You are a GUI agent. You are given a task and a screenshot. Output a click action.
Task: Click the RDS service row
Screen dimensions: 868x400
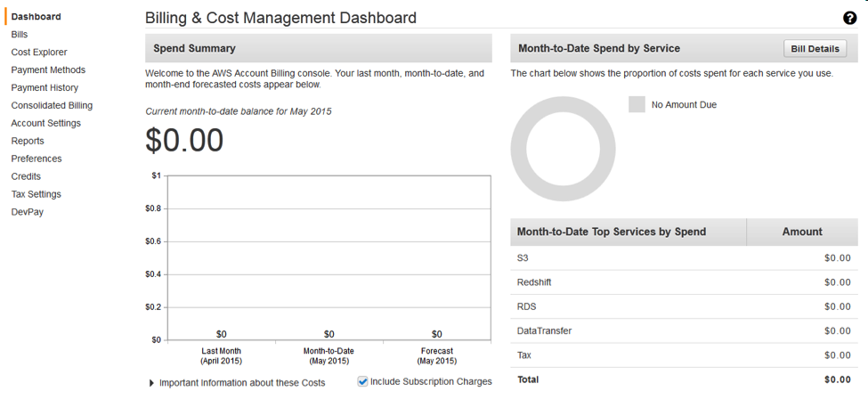pyautogui.click(x=685, y=307)
